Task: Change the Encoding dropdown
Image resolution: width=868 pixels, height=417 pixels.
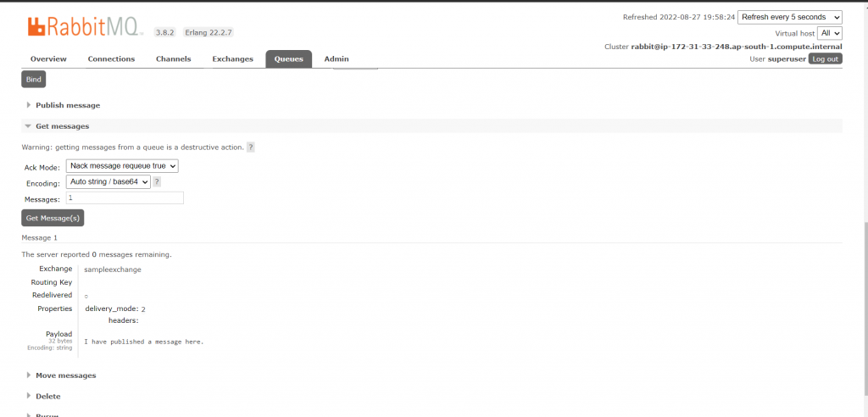Action: click(x=108, y=181)
